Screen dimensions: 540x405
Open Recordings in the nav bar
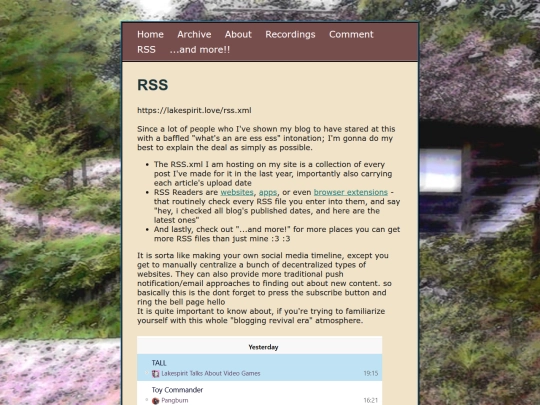tap(290, 34)
